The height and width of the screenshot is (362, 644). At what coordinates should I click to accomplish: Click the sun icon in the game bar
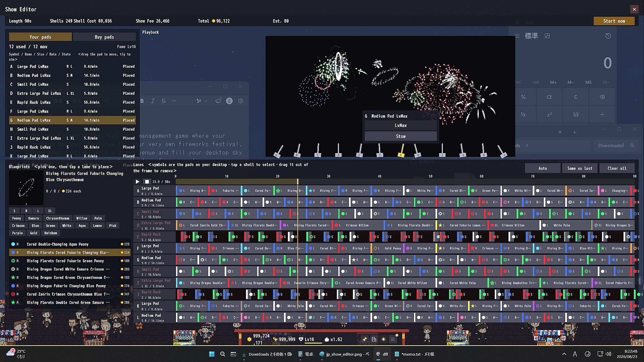383,339
